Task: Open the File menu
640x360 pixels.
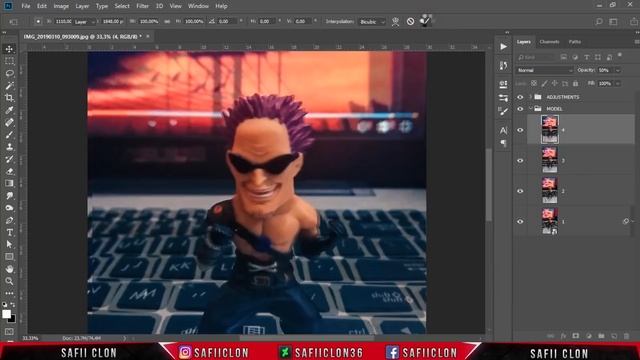Action: point(26,6)
